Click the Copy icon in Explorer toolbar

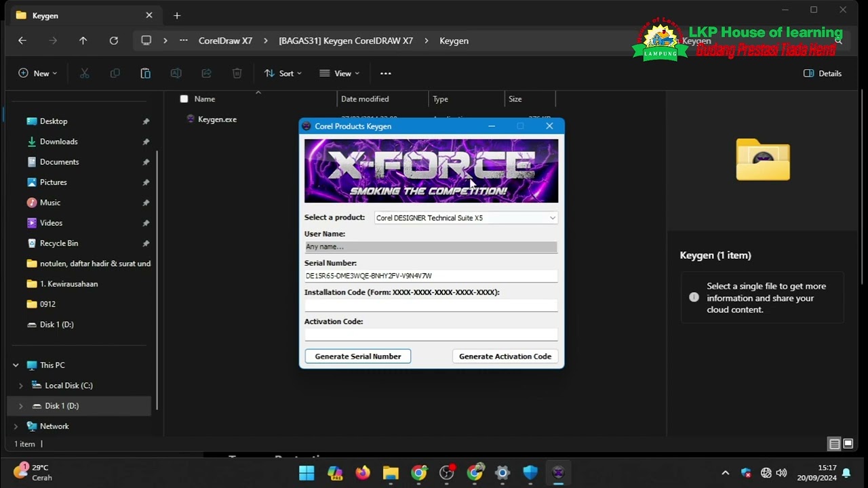tap(115, 73)
